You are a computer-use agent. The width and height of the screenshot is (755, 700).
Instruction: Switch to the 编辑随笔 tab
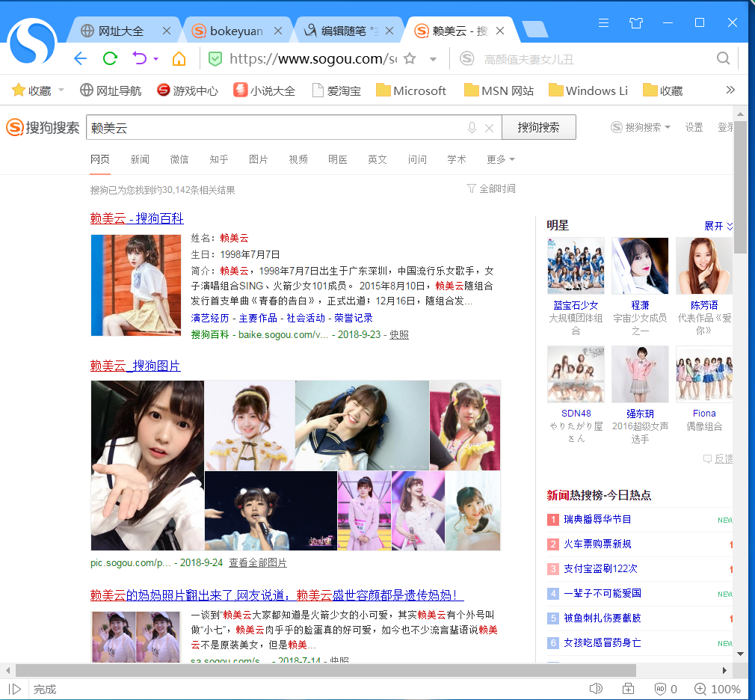(341, 31)
